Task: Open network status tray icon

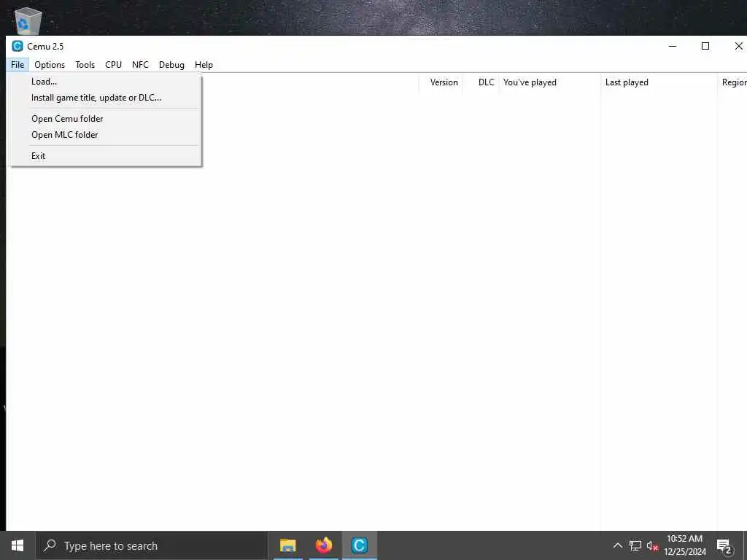Action: click(635, 545)
